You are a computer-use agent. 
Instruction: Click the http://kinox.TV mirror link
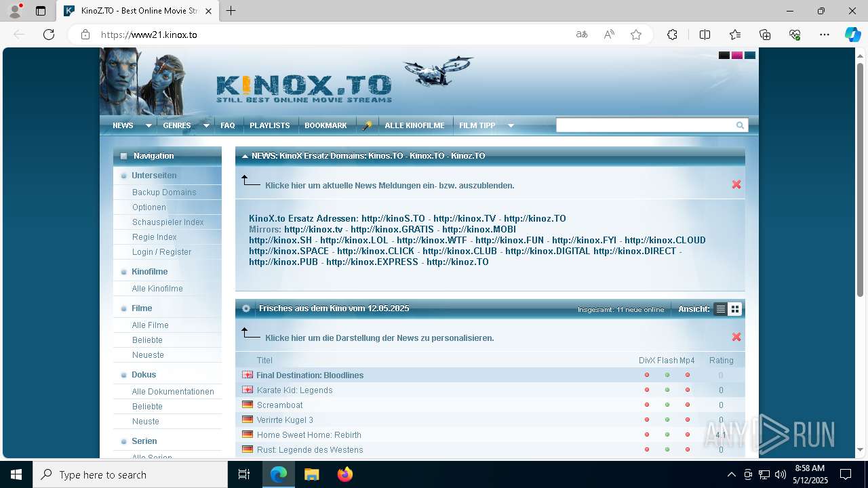click(x=465, y=219)
